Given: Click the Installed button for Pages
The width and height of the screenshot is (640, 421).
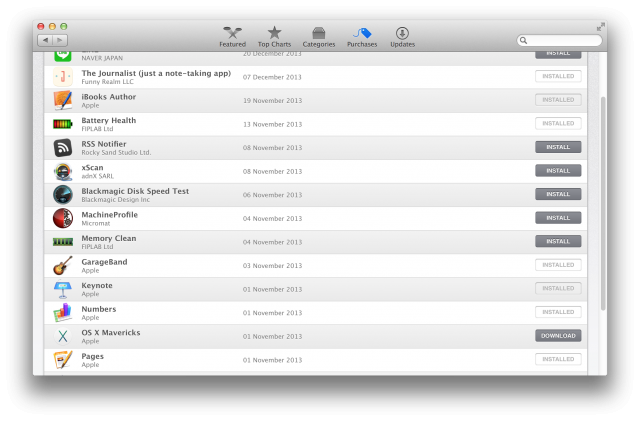Looking at the screenshot, I should pyautogui.click(x=558, y=359).
